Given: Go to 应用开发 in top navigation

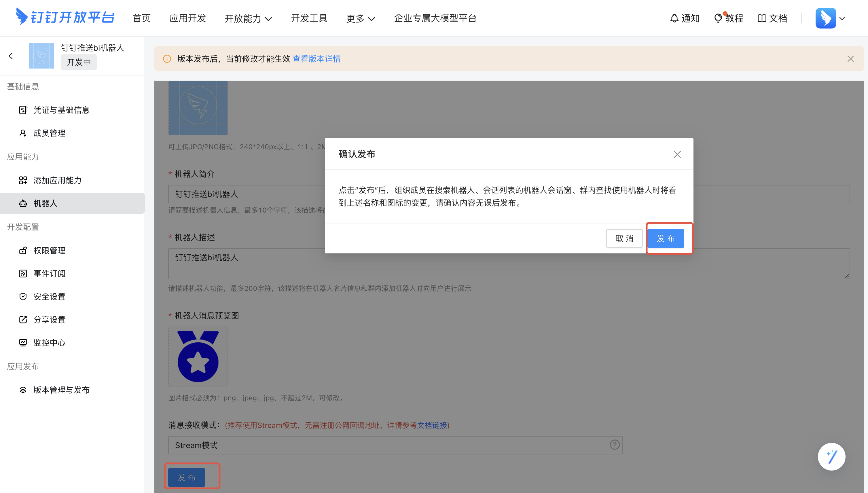Looking at the screenshot, I should click(x=187, y=18).
